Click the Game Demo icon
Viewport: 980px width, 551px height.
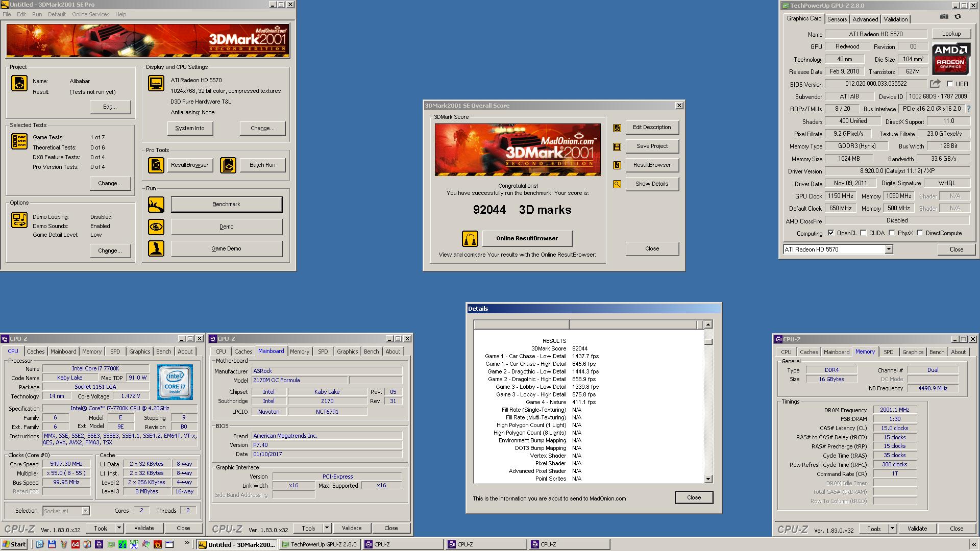tap(156, 248)
